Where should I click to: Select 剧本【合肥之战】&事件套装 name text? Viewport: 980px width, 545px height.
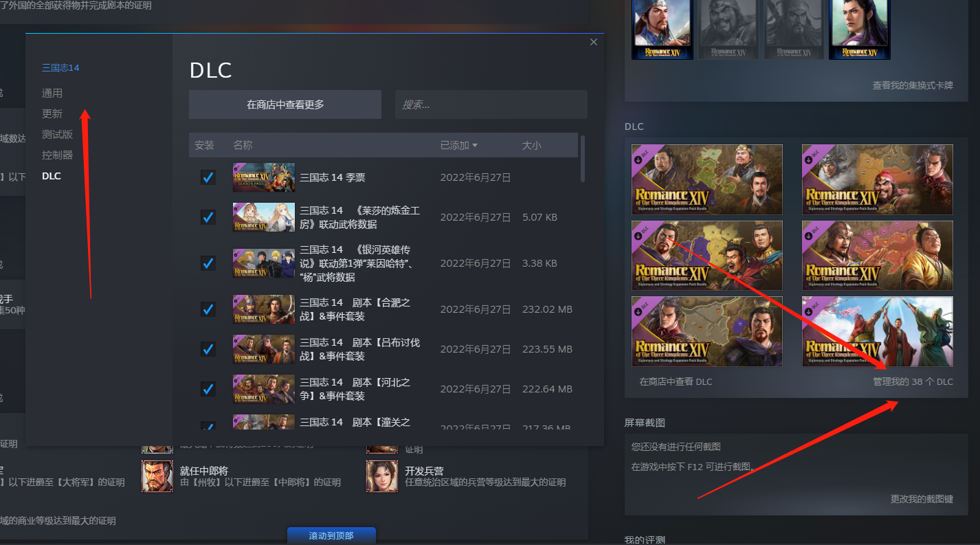click(355, 309)
